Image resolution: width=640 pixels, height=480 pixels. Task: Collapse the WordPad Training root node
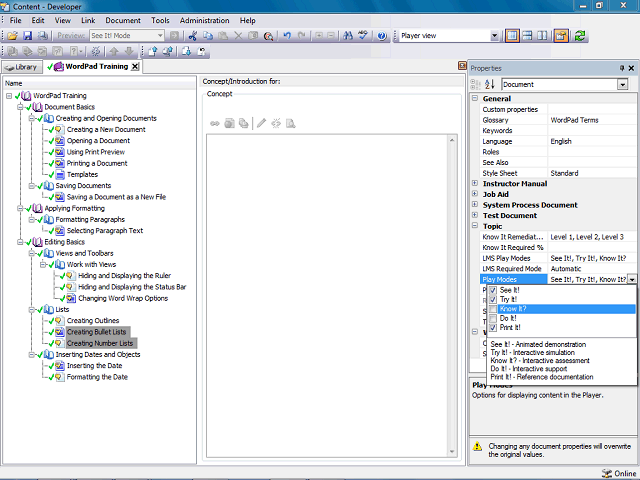coord(9,96)
